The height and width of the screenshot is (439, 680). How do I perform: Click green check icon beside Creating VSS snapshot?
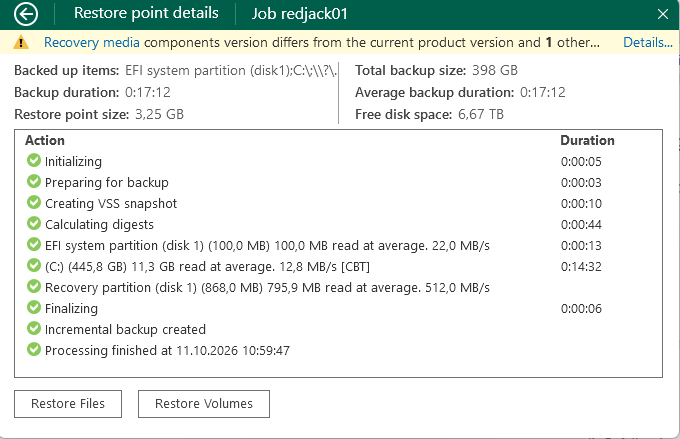(x=34, y=202)
